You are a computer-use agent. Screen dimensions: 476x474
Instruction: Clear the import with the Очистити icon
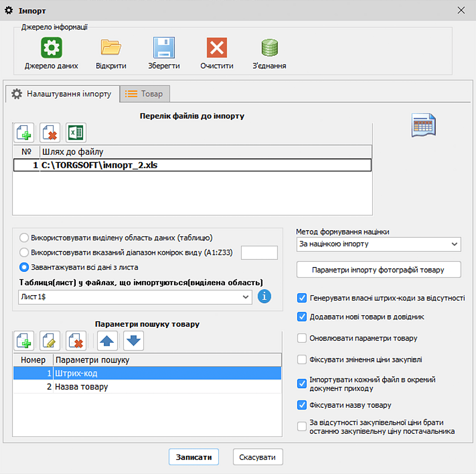216,48
